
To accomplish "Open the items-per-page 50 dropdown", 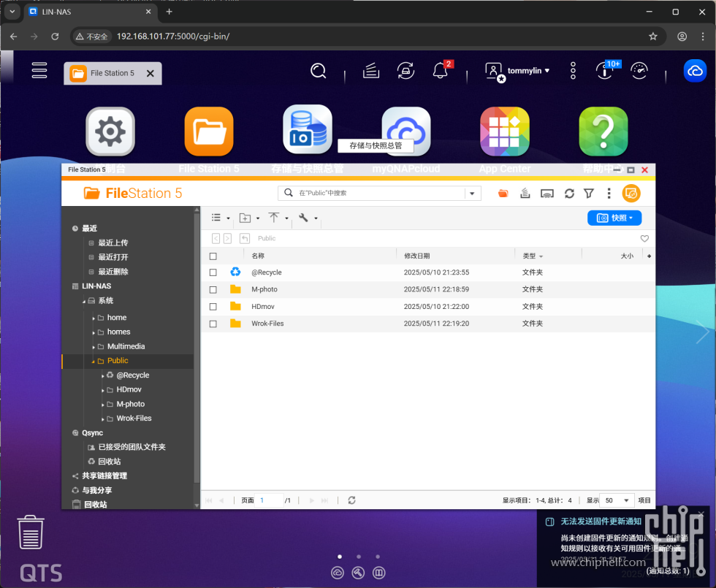I will [617, 500].
